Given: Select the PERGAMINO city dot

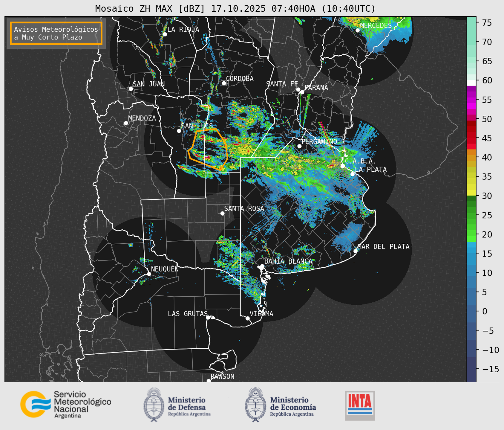Looking at the screenshot, I should point(299,146).
